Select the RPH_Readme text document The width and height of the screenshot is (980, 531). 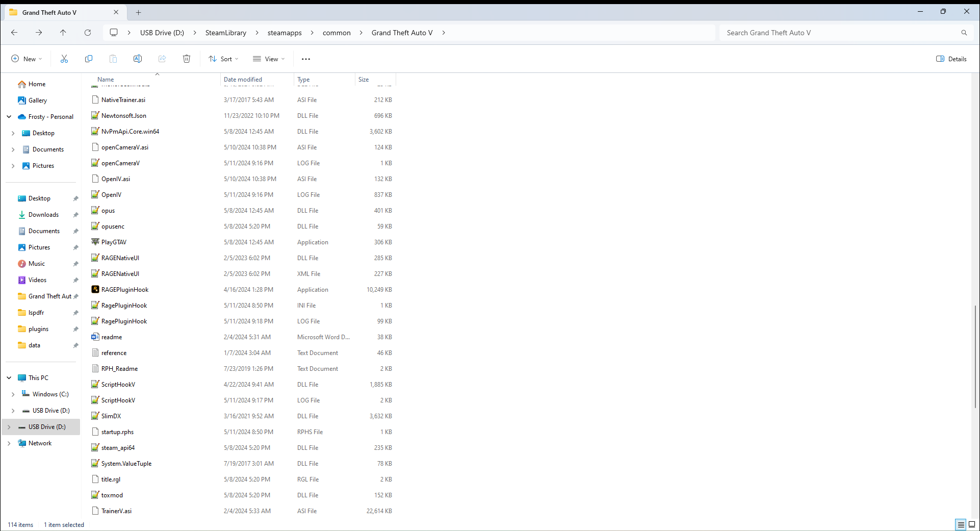[119, 369]
